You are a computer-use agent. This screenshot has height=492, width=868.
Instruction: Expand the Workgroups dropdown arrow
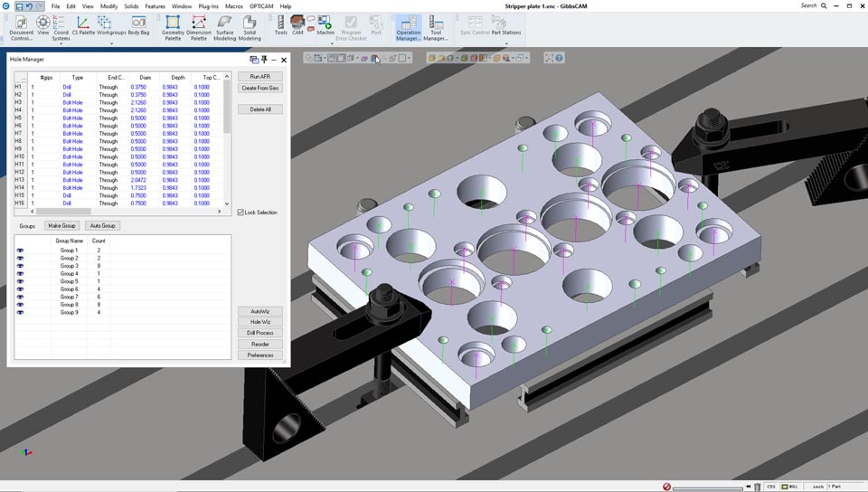(111, 43)
